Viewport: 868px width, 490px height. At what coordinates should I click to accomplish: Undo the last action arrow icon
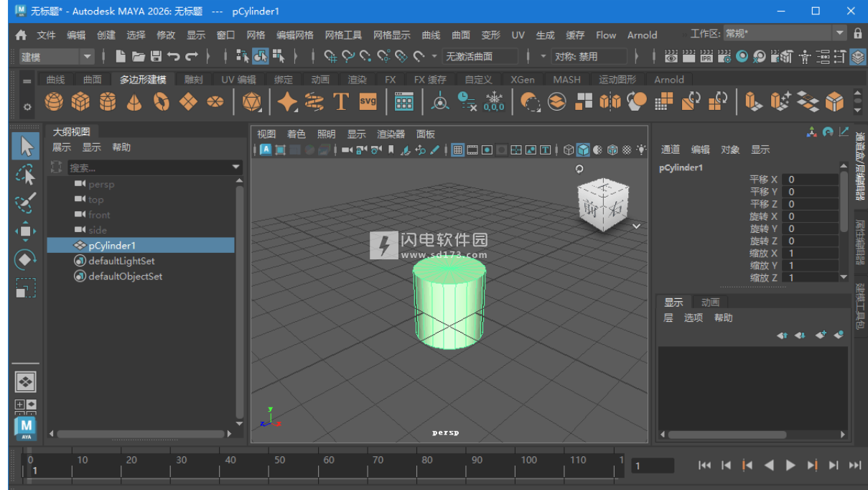coord(174,56)
